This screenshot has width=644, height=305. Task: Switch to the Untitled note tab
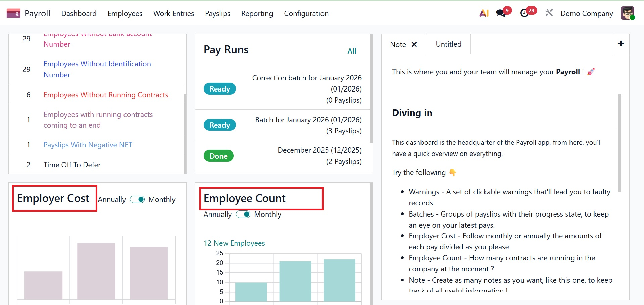tap(448, 44)
